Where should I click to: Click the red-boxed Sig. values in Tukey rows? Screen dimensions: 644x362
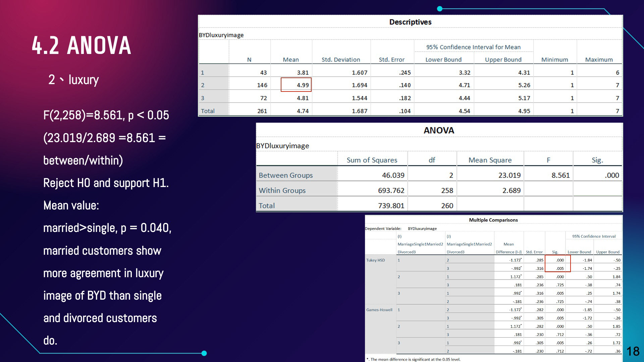[557, 264]
